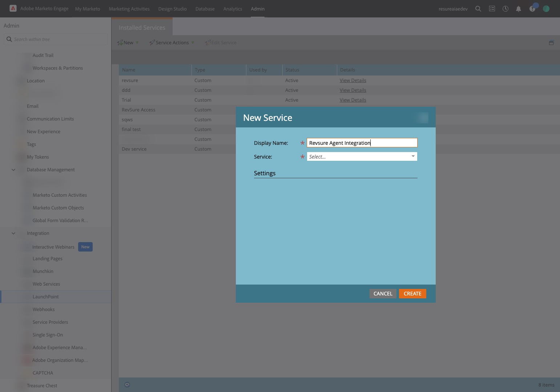
Task: Select Landing Pages in tree
Action: pos(47,258)
